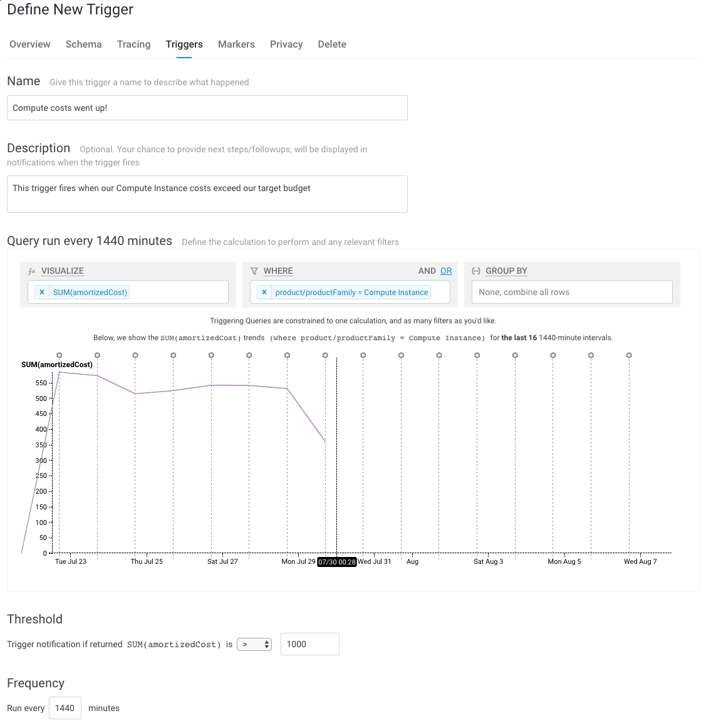Viewport: 711px width, 728px height.
Task: Select AND for WHERE filter logic
Action: (x=427, y=271)
